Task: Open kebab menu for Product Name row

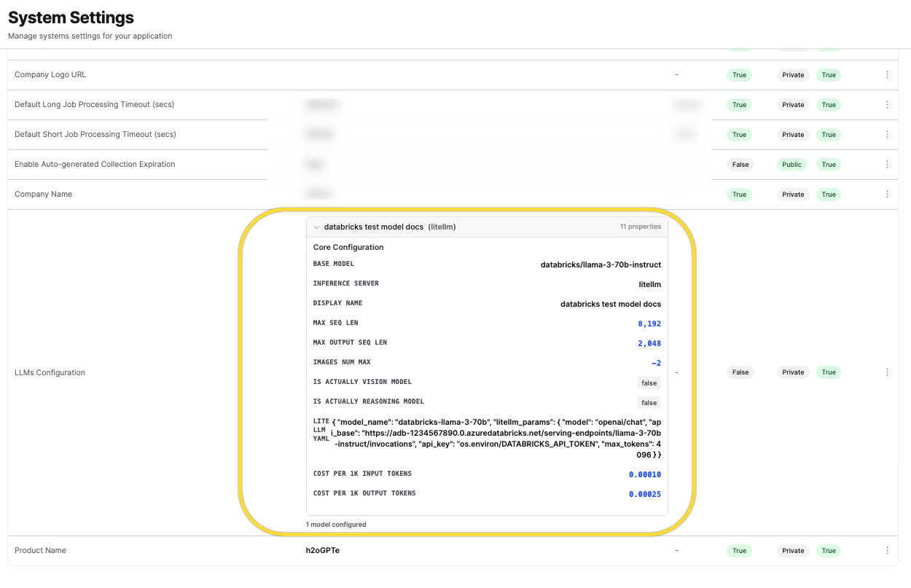Action: [x=887, y=551]
